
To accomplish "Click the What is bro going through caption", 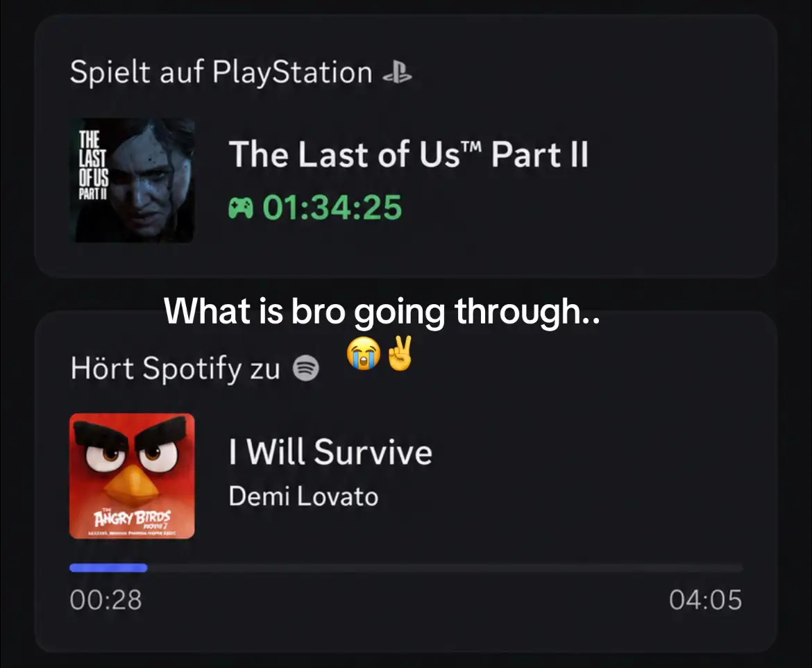I will pos(382,312).
